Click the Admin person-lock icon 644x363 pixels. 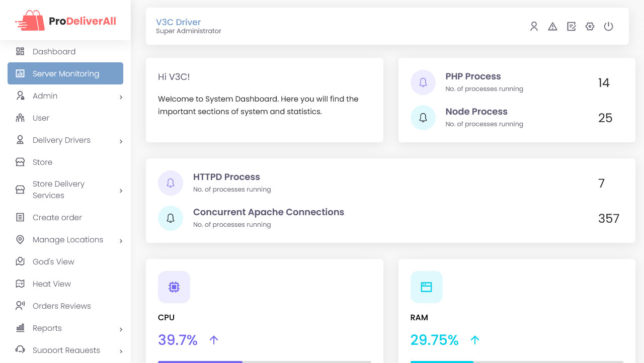tap(20, 96)
